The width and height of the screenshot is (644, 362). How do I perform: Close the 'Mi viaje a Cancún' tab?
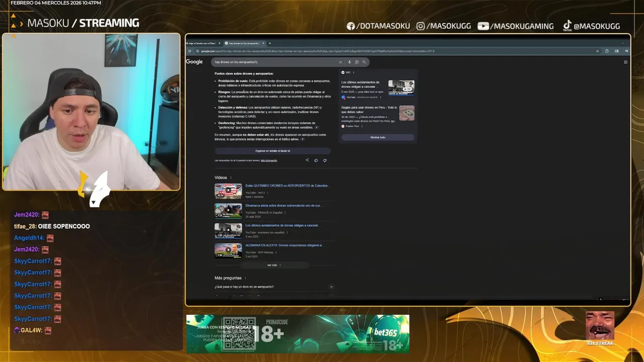[219, 43]
